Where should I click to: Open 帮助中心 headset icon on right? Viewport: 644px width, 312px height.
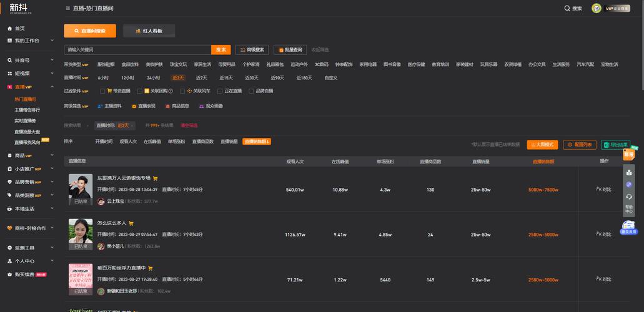[x=628, y=197]
